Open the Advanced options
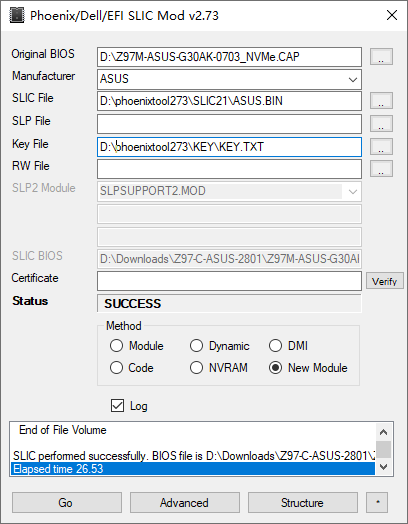The image size is (408, 524). pos(185,502)
